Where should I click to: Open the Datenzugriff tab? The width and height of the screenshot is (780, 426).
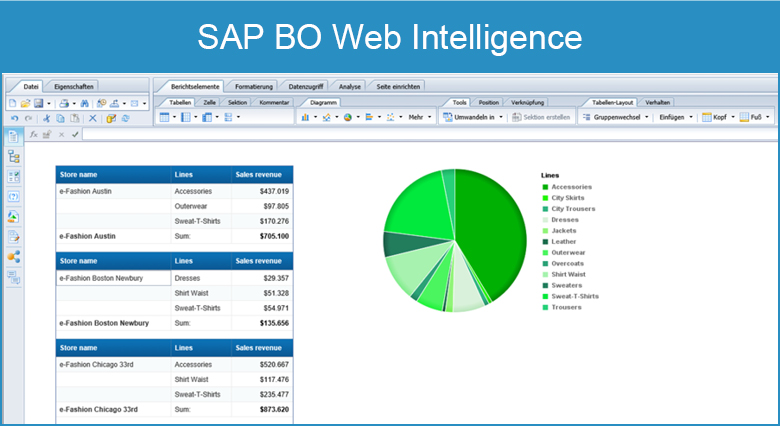pyautogui.click(x=305, y=87)
